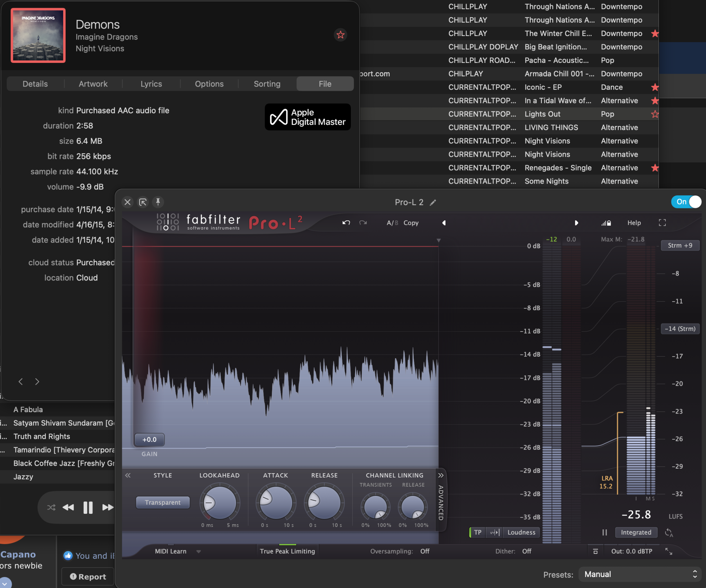The height and width of the screenshot is (588, 706).
Task: Switch the A/B state
Action: [x=392, y=223]
